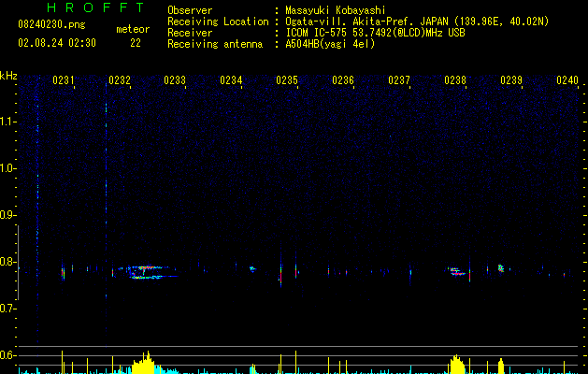Click the 0.6 frequency axis label
Screen dimensions: 588x374
coord(7,355)
